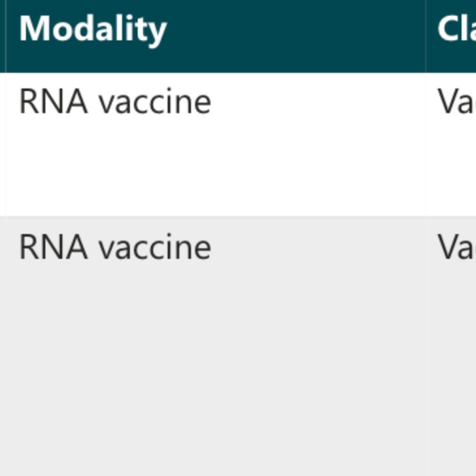Click the word RNA in the gray row
The image size is (476, 476).
pos(53,247)
